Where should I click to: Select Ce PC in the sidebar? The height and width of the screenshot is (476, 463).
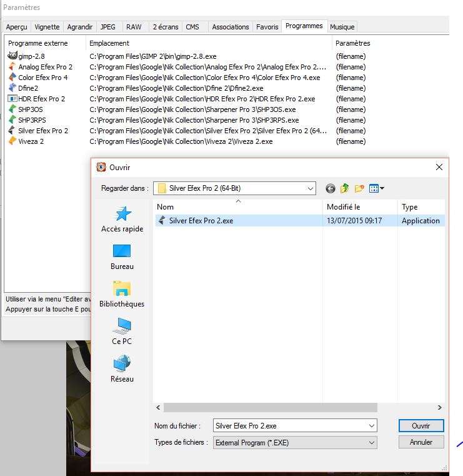[122, 332]
